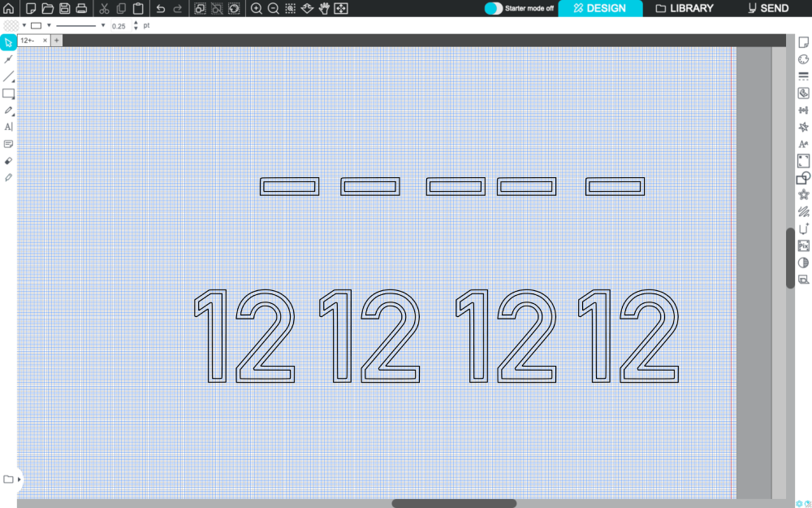Image resolution: width=812 pixels, height=508 pixels.
Task: Turn on Starter mode switch
Action: coord(493,8)
